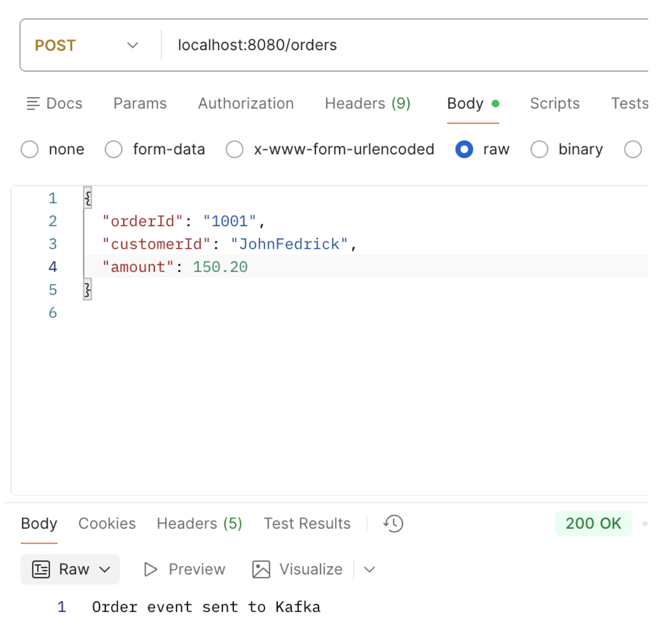Open the response Cookies tab
Viewport: 672px width, 641px height.
coord(106,523)
